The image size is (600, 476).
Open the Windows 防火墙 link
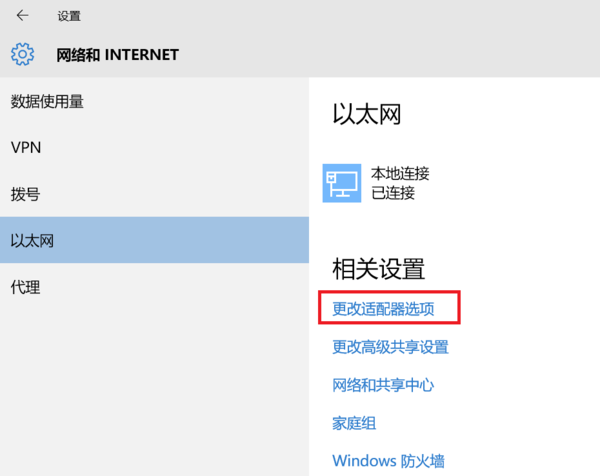click(x=388, y=461)
